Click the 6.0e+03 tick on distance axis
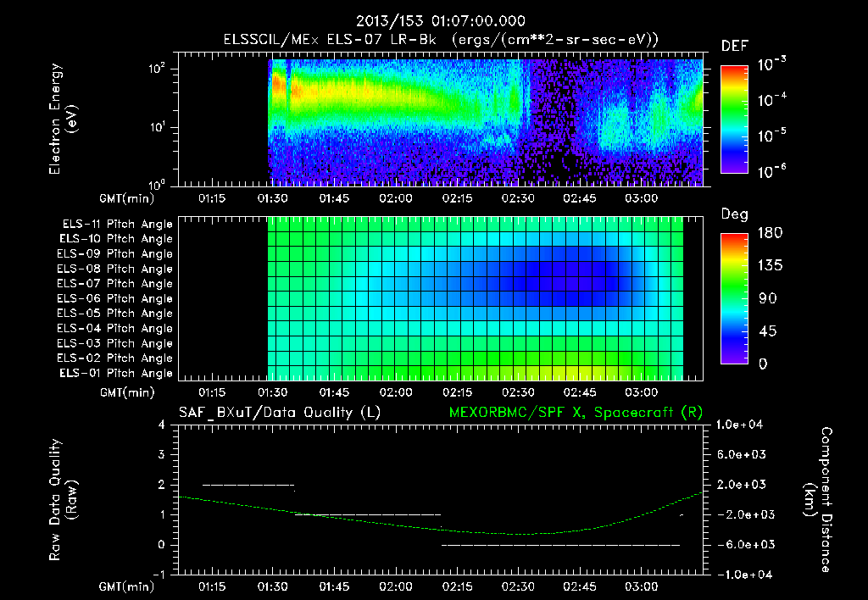The height and width of the screenshot is (600, 868). tap(742, 455)
